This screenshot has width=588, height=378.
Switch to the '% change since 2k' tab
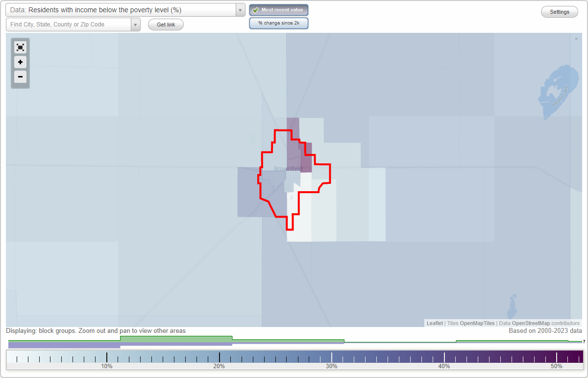[278, 23]
